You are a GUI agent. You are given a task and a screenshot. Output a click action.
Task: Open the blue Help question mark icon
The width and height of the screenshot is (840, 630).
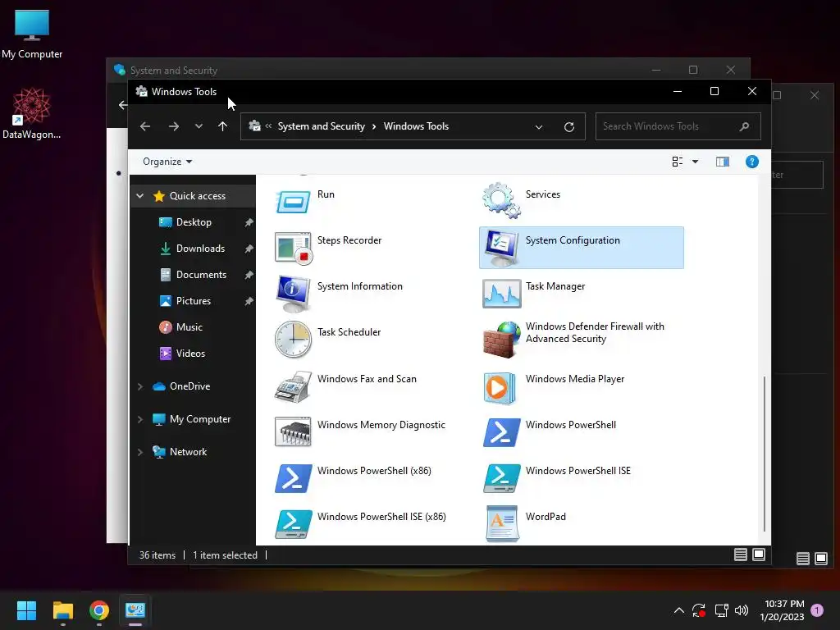coord(751,162)
